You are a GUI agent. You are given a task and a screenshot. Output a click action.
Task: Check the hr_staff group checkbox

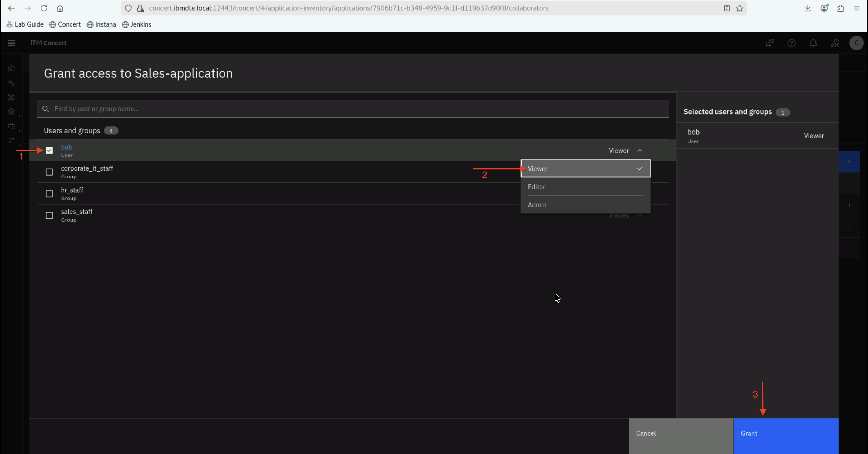(x=49, y=194)
